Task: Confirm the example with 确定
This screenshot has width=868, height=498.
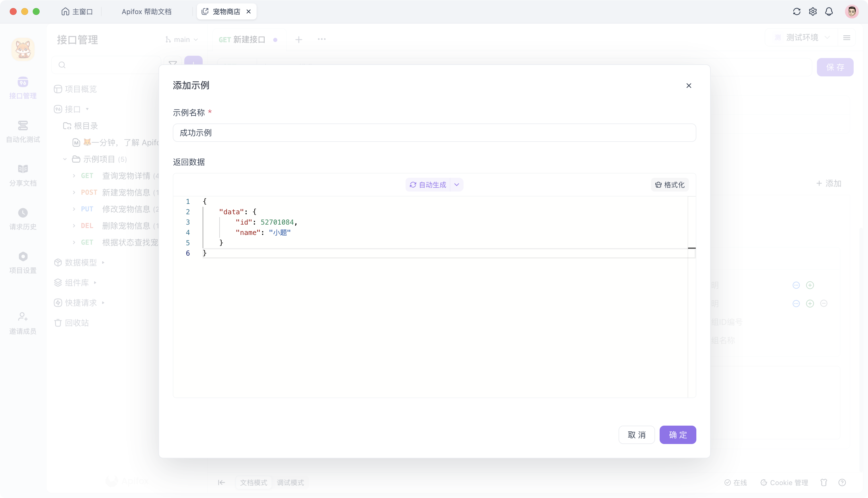Action: coord(678,435)
